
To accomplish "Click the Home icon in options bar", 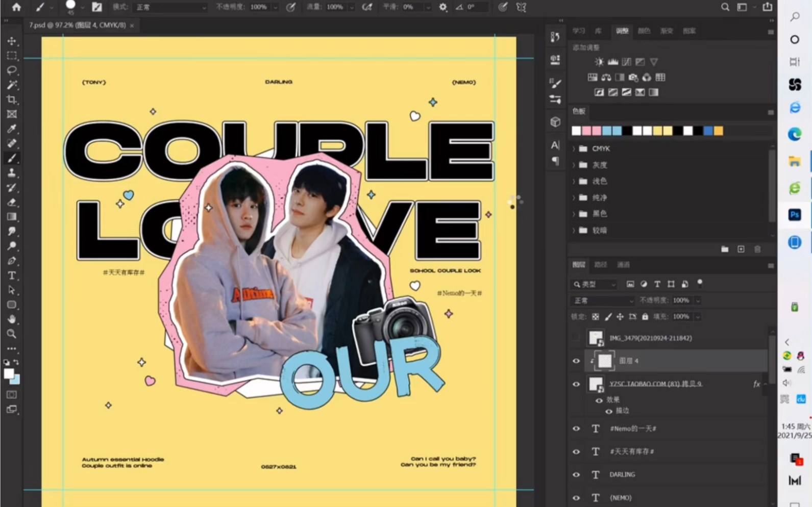I will coord(16,7).
